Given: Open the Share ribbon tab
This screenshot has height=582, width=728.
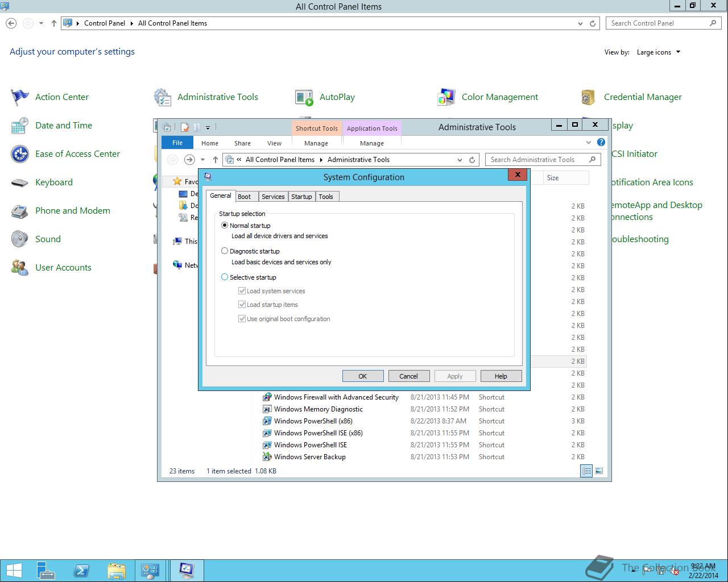Looking at the screenshot, I should [x=242, y=143].
